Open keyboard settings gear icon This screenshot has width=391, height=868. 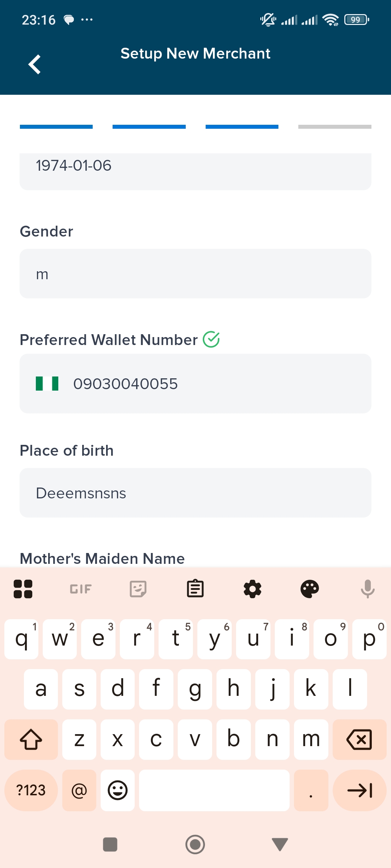(252, 588)
